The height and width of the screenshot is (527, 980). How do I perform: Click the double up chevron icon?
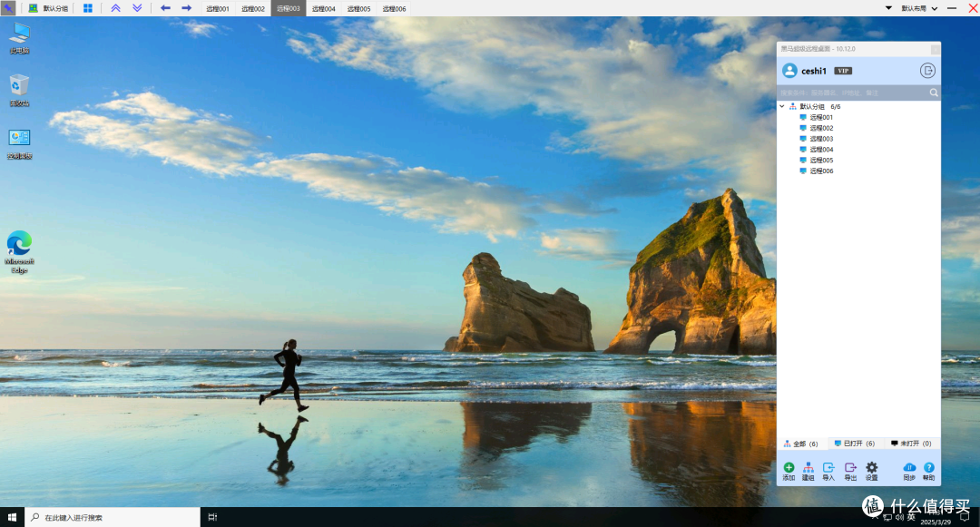[x=115, y=8]
